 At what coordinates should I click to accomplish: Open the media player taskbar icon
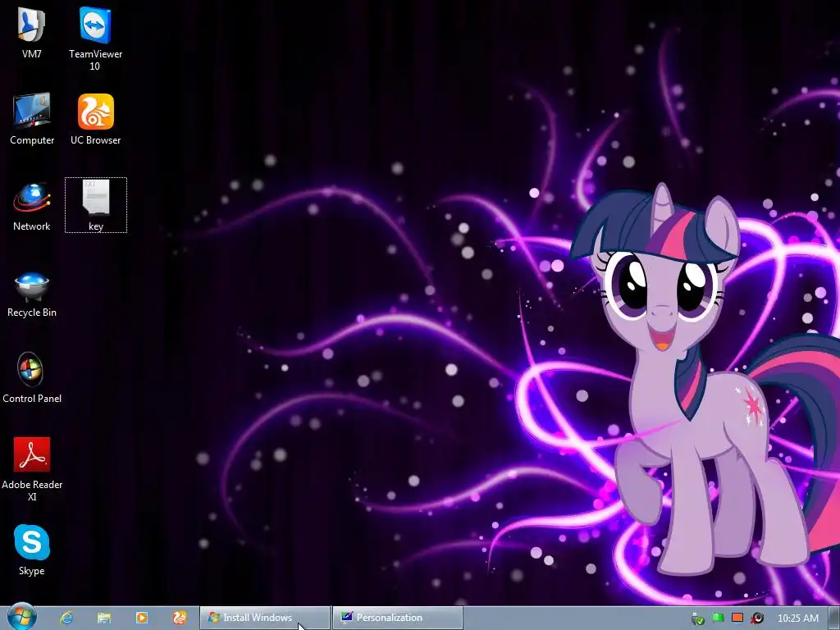(x=141, y=618)
